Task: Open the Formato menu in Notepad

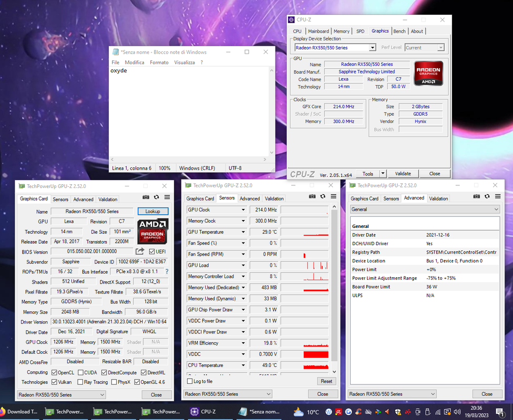Action: coord(159,62)
